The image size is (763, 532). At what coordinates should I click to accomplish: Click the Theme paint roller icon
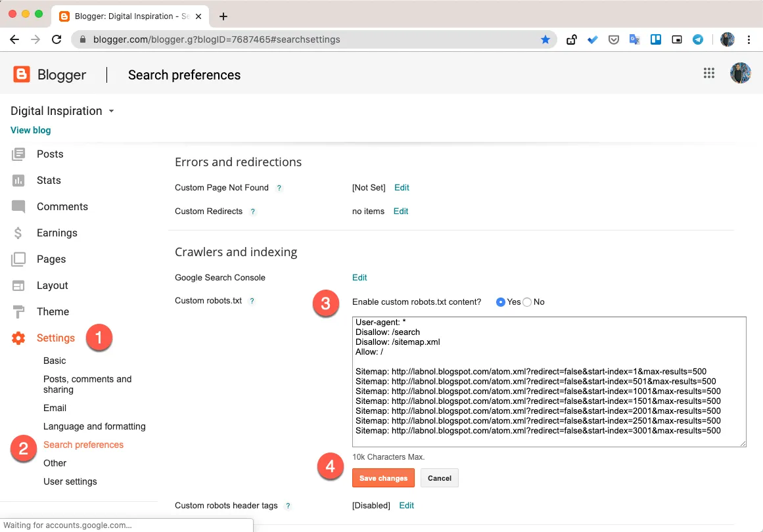click(18, 311)
